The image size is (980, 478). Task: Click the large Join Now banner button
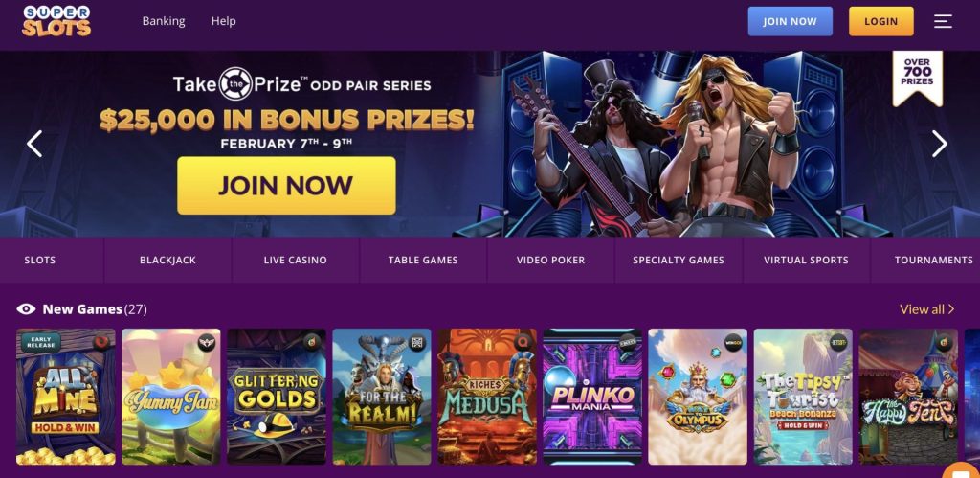pyautogui.click(x=286, y=186)
